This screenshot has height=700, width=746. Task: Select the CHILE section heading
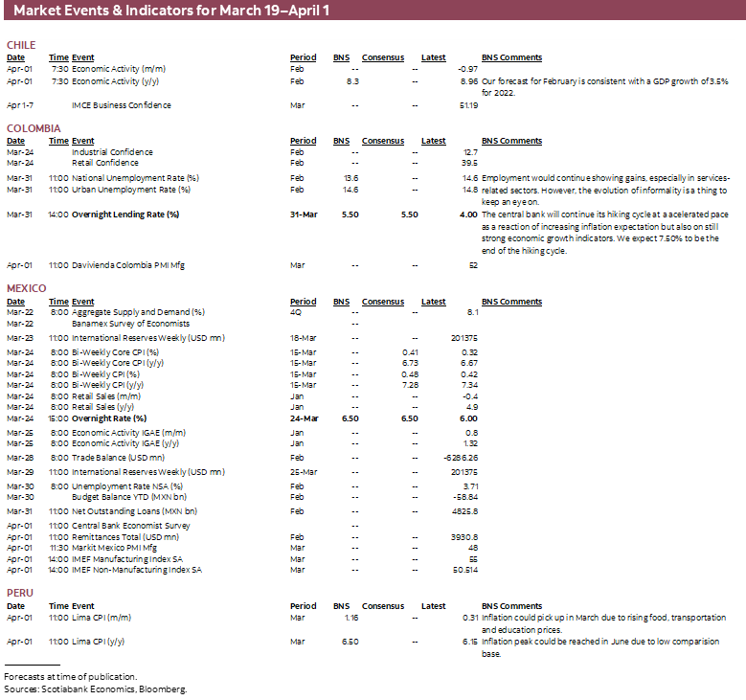(21, 46)
